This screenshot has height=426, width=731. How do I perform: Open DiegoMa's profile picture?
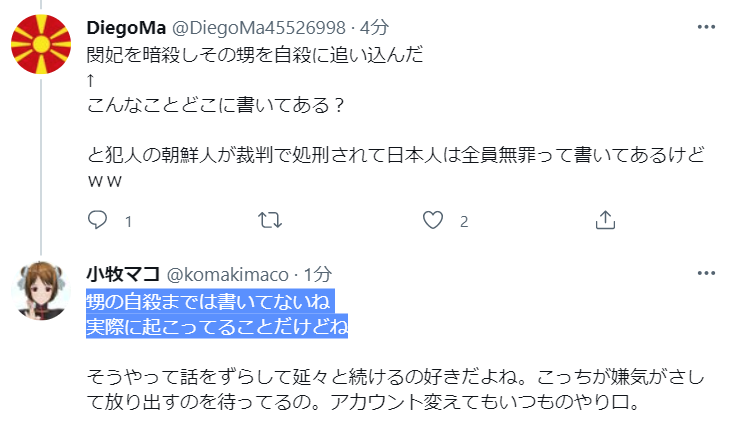[x=39, y=46]
